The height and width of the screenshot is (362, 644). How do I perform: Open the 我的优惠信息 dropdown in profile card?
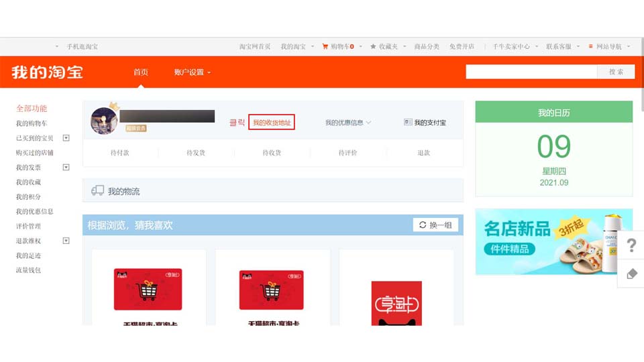point(348,122)
